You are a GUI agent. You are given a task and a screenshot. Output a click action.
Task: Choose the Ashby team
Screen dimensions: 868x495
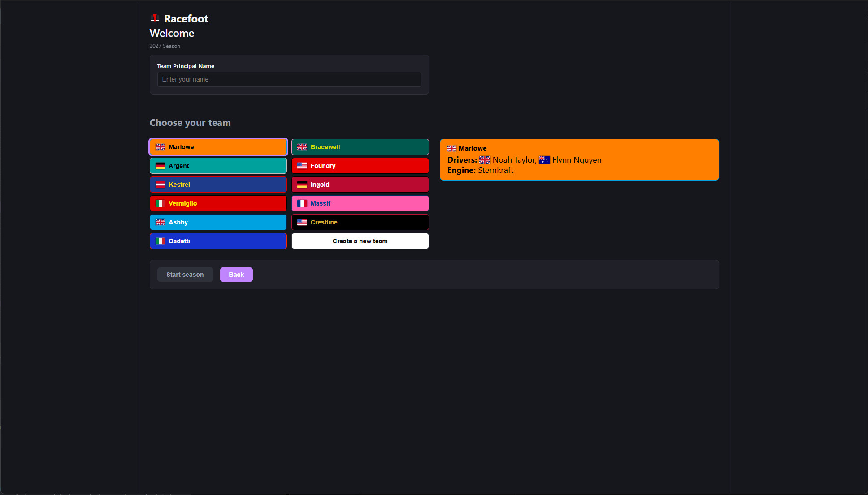218,222
